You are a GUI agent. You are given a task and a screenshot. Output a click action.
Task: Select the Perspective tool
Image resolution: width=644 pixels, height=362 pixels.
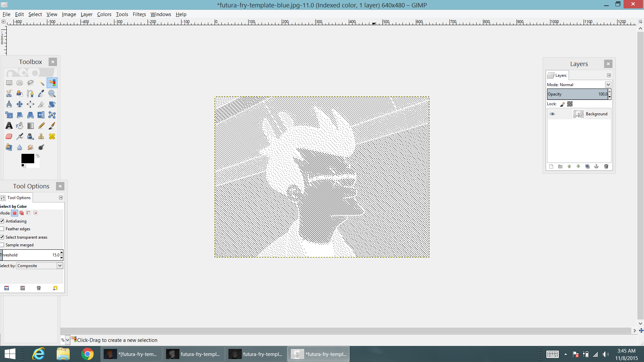(x=31, y=115)
